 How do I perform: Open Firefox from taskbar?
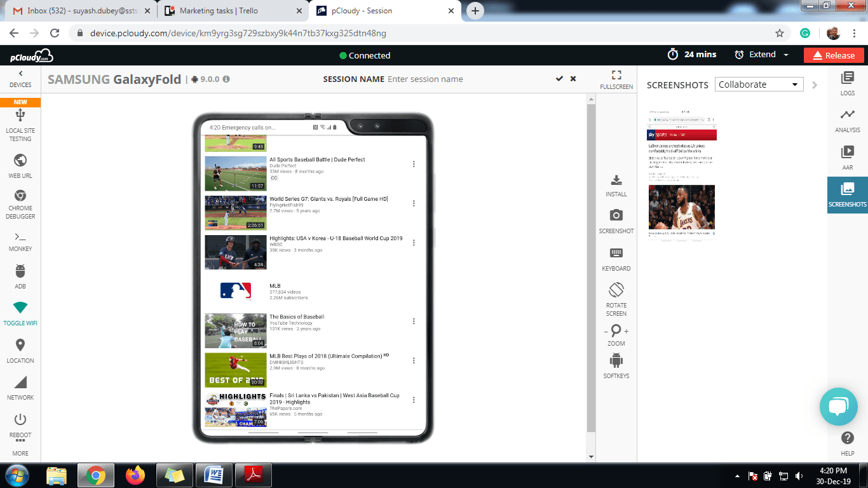[135, 475]
